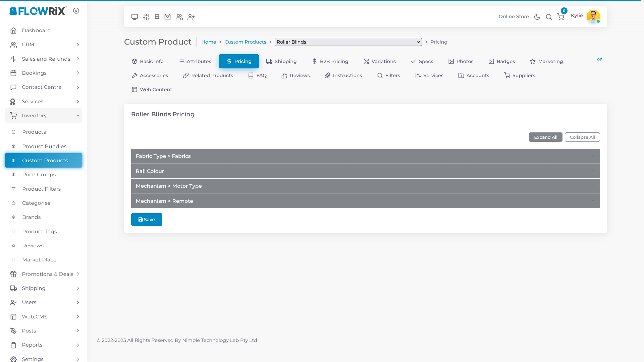
Task: Open the Suppliers tab
Action: (519, 75)
